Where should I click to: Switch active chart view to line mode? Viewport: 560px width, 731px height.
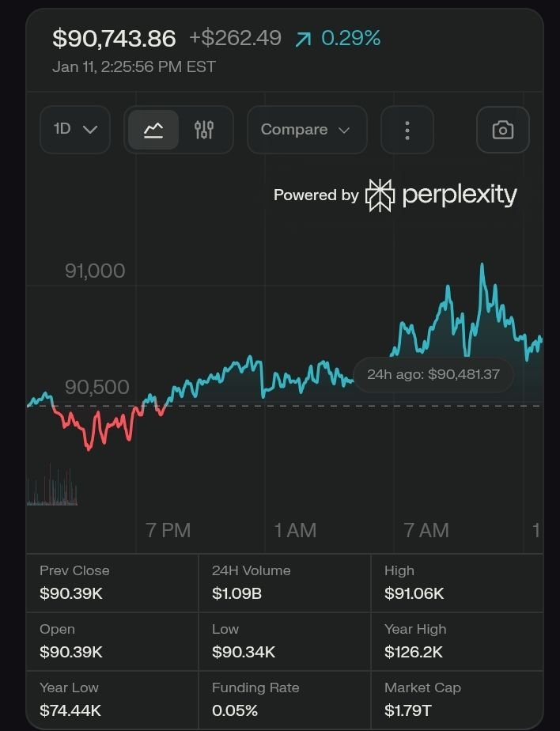click(x=153, y=130)
